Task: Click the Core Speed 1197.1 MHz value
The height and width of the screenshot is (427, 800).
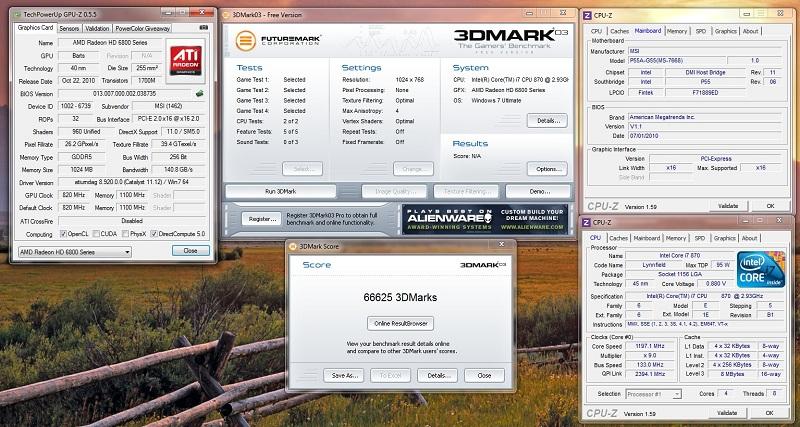Action: (x=650, y=346)
